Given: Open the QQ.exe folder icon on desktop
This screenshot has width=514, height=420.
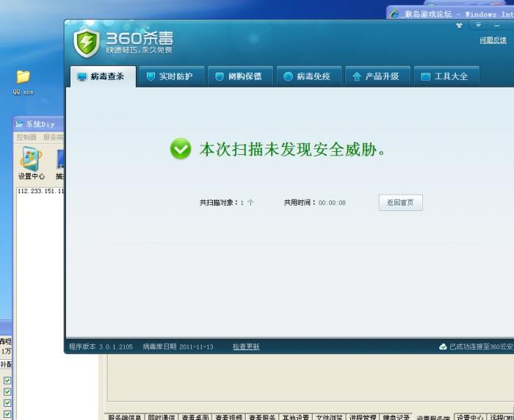Looking at the screenshot, I should tap(23, 77).
